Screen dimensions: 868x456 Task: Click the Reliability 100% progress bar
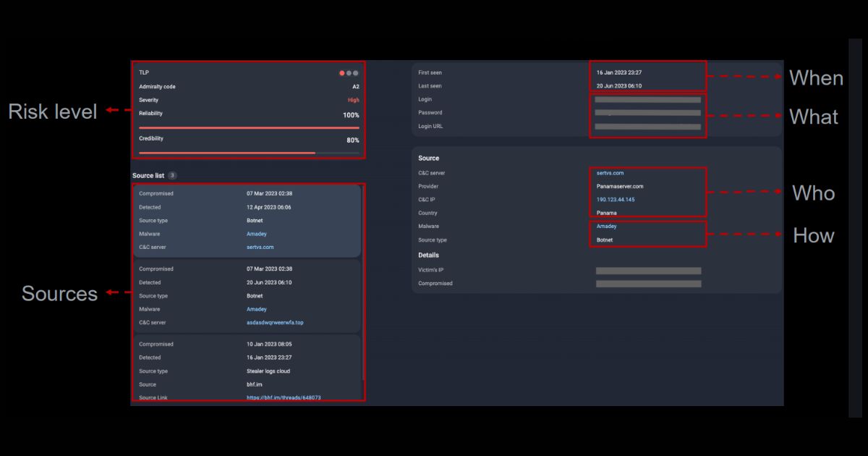(249, 127)
